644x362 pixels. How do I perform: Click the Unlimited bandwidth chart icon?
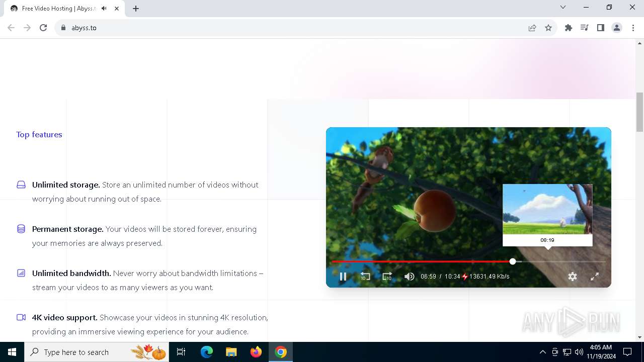(x=21, y=273)
